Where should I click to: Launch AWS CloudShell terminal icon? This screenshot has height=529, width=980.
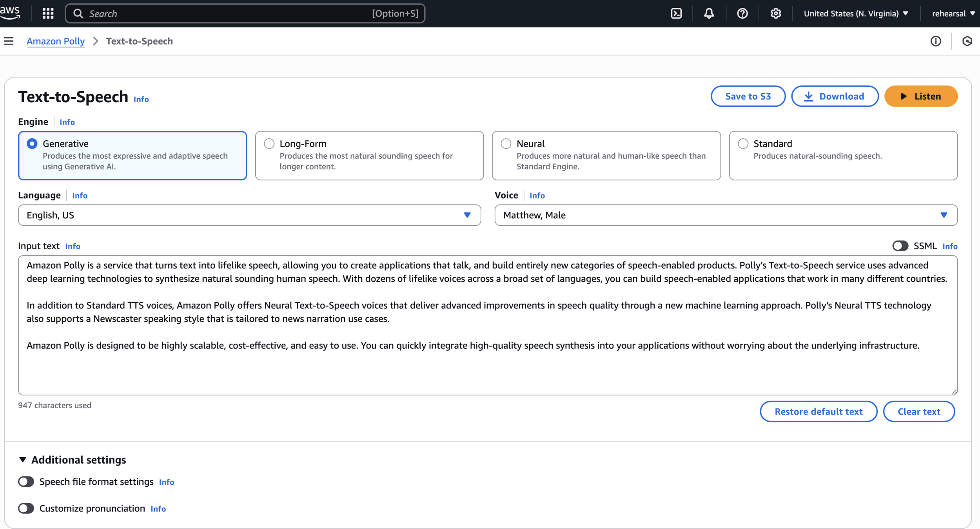(x=676, y=14)
